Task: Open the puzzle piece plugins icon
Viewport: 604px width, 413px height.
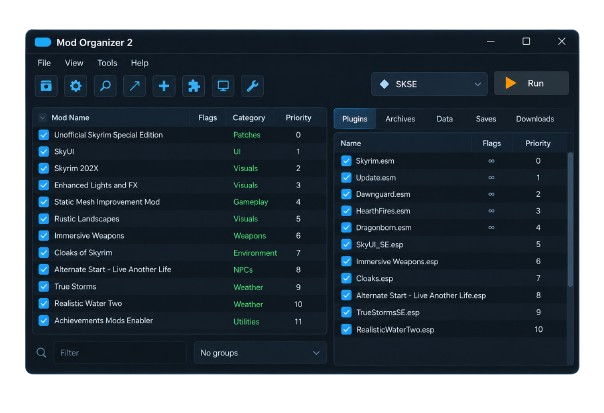Action: (193, 86)
